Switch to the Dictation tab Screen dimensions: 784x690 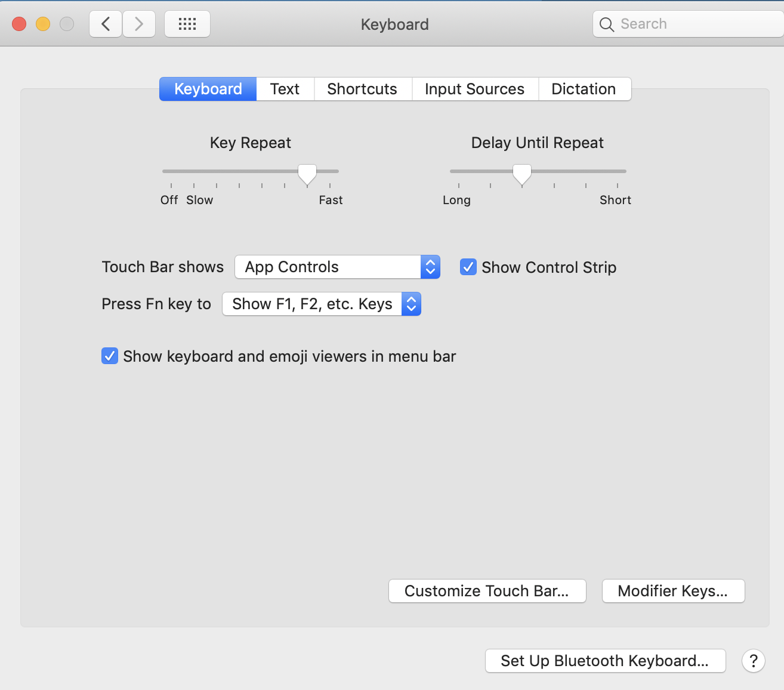[x=584, y=89]
